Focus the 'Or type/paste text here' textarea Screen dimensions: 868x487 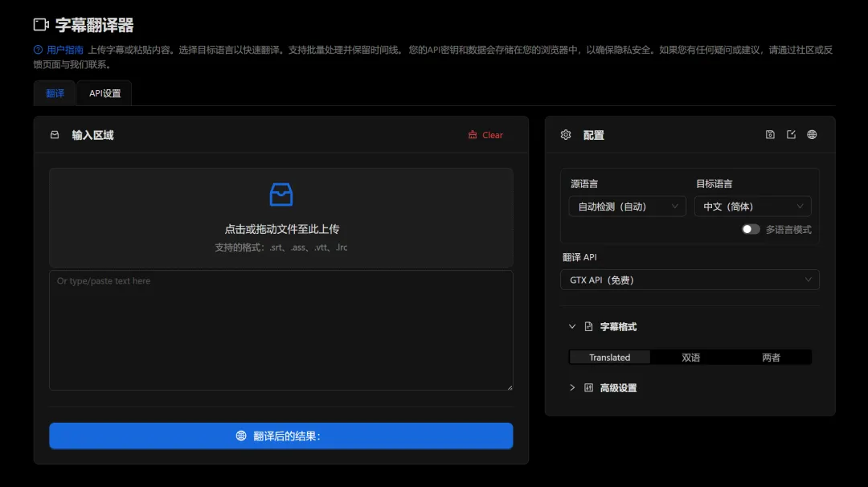(281, 330)
